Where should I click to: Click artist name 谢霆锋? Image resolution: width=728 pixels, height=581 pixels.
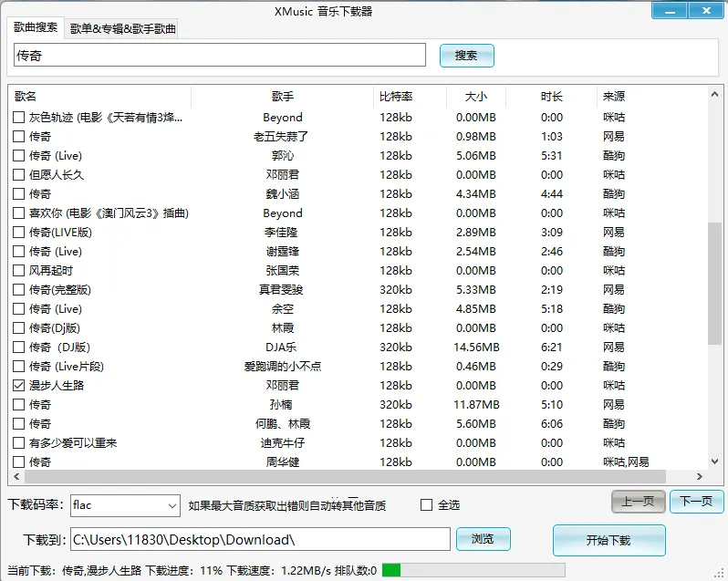click(283, 252)
